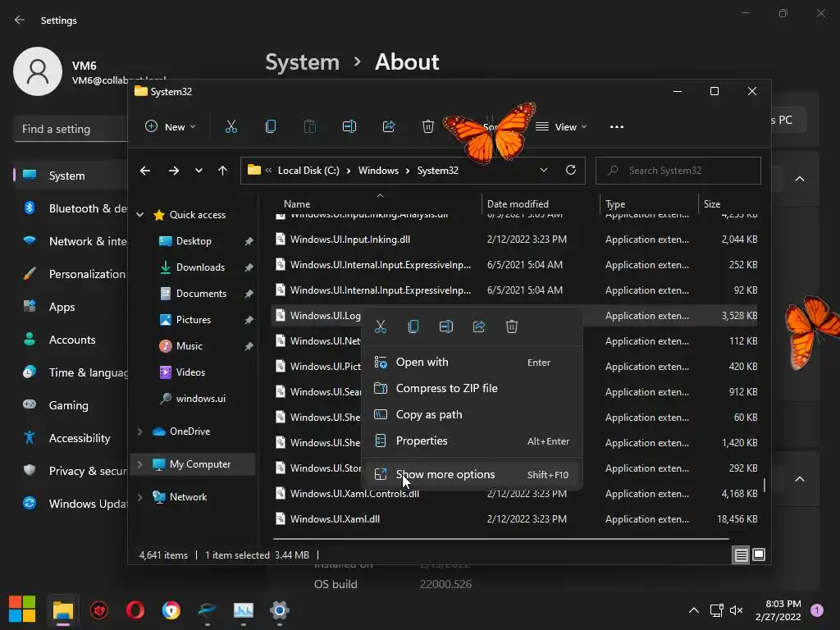Open Gaming in Settings sidebar
840x630 pixels.
point(71,405)
